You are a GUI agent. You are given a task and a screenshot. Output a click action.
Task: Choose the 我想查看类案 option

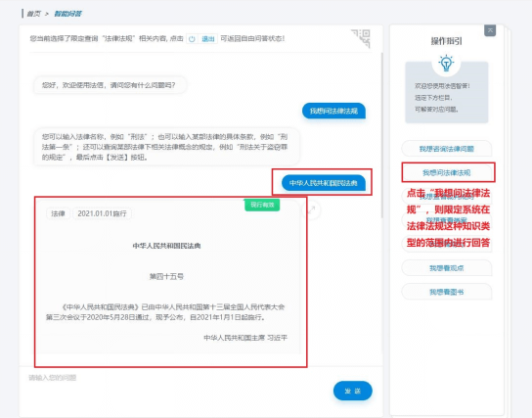pos(447,220)
